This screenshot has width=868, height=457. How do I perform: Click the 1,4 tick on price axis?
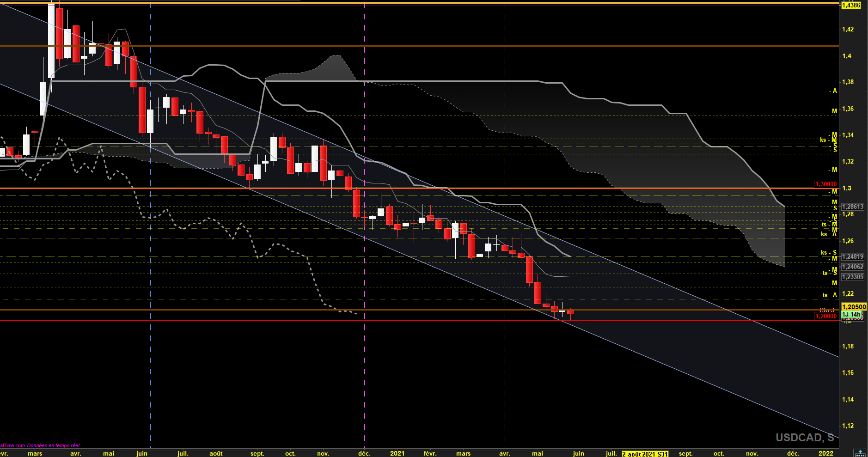point(847,56)
